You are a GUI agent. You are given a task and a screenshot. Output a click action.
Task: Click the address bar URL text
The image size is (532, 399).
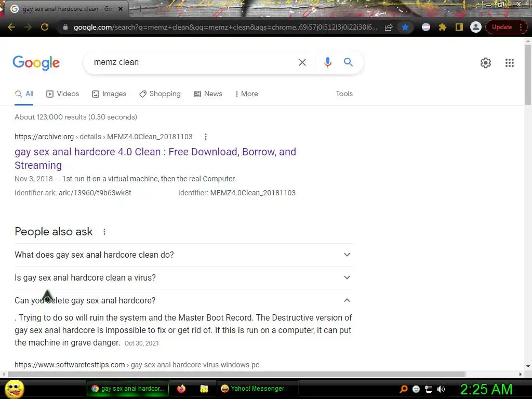(225, 27)
